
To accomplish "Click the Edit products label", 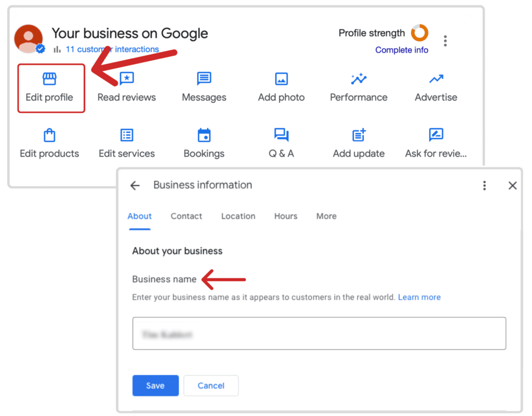I will pyautogui.click(x=49, y=154).
